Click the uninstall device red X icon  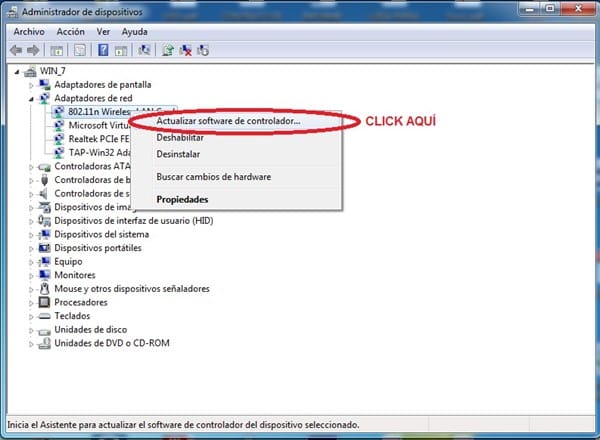(x=185, y=50)
